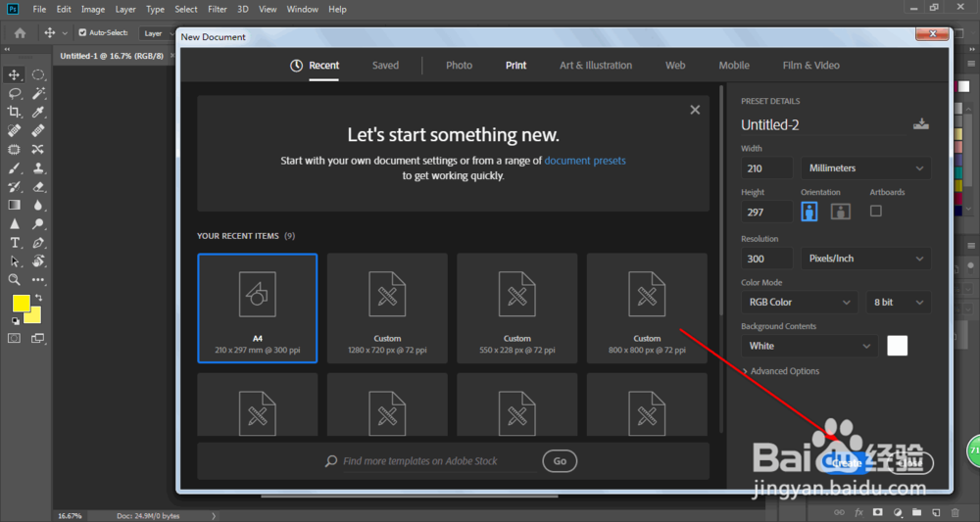Click the Width input field
The width and height of the screenshot is (980, 522).
point(767,168)
